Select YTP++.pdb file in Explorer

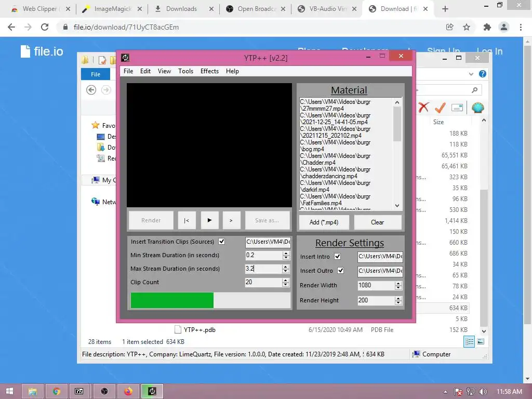coord(199,329)
